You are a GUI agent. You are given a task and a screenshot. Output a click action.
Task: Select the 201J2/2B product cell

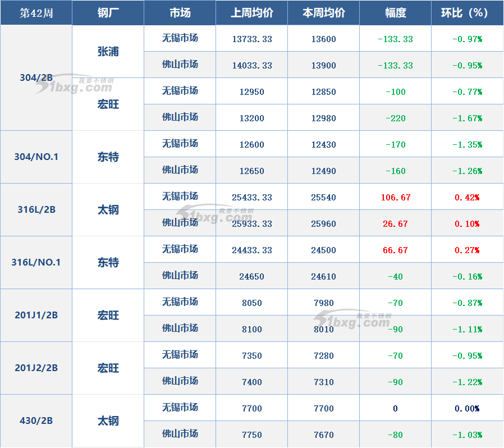[x=36, y=368]
